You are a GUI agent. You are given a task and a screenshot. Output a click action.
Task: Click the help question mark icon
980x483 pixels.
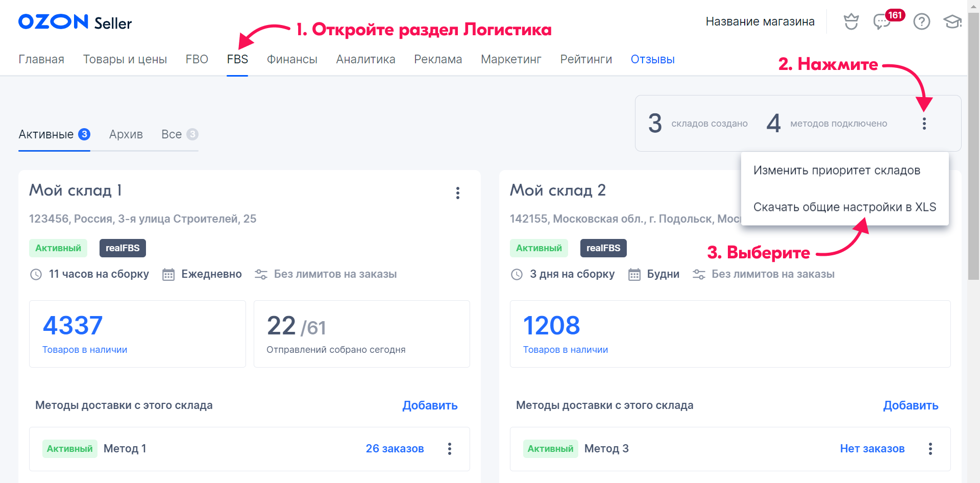tap(921, 22)
